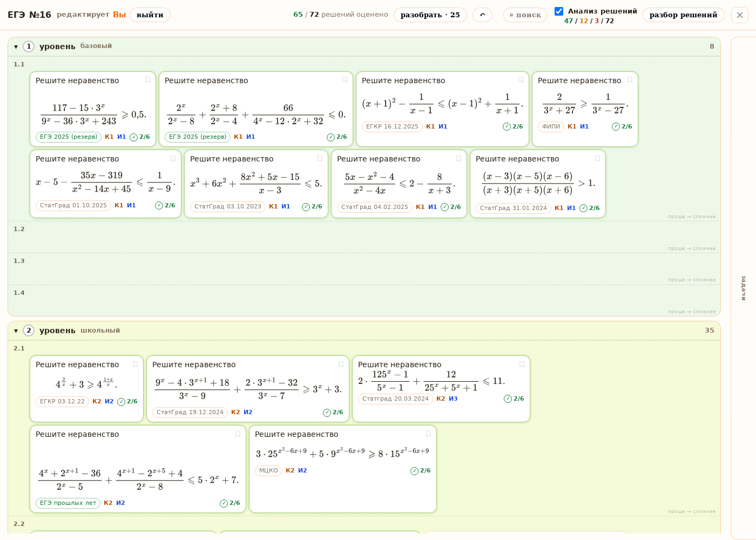Bookmark the ЕГКР 03.12.22 problem card
The height and width of the screenshot is (540, 756).
click(x=135, y=364)
